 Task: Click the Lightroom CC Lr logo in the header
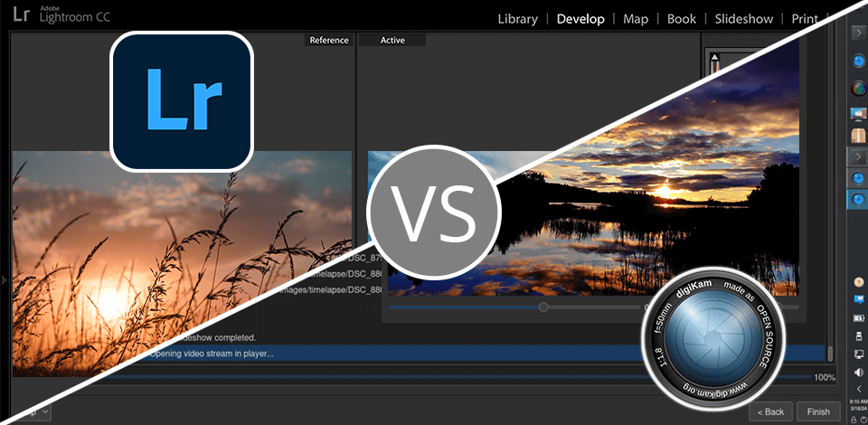pyautogui.click(x=22, y=14)
